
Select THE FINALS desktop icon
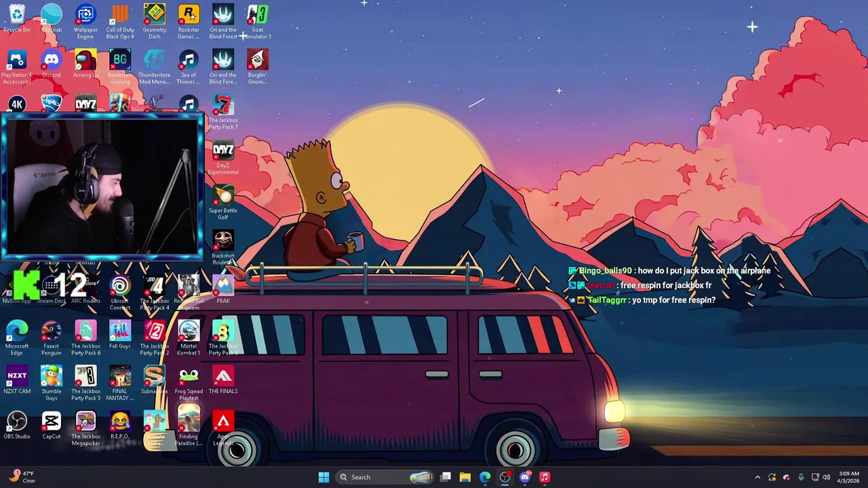(223, 380)
